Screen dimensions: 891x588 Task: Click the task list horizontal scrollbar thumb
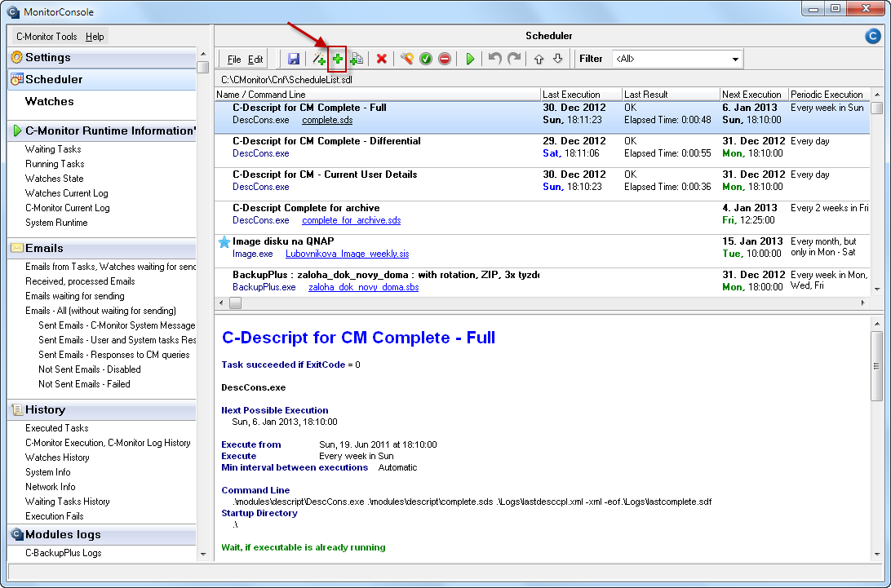(x=235, y=303)
